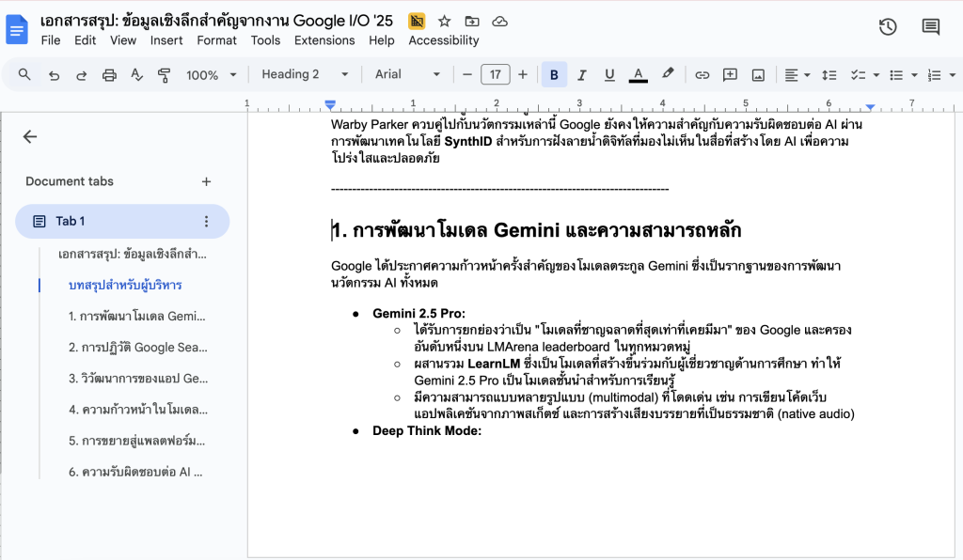Screen dimensions: 963x560
Task: Click the font size field showing 17
Action: (495, 75)
